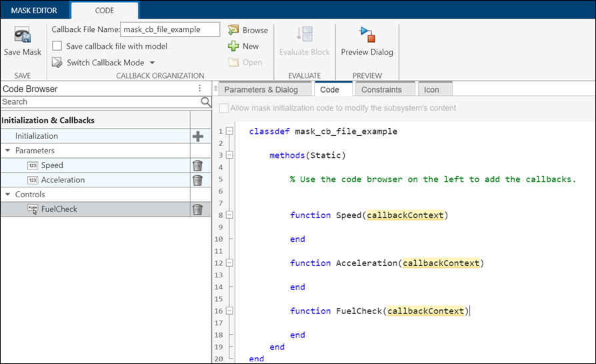Delete the Acceleration callback with trash icon
Screen dimensions: 596x364
pyautogui.click(x=197, y=181)
